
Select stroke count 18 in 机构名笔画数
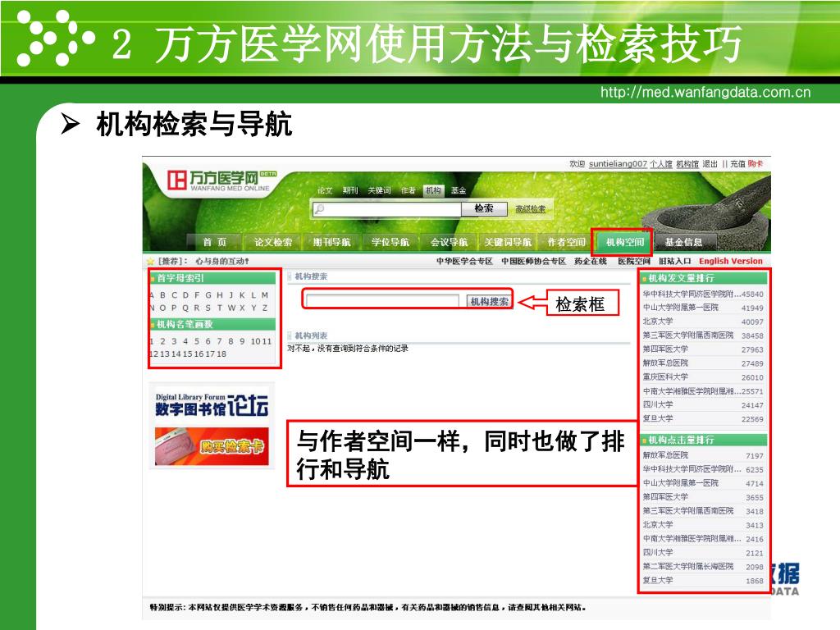[221, 354]
